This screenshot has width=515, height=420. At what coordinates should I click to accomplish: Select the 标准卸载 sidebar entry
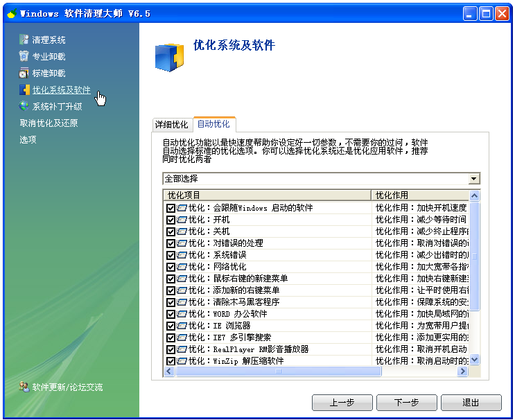(49, 73)
